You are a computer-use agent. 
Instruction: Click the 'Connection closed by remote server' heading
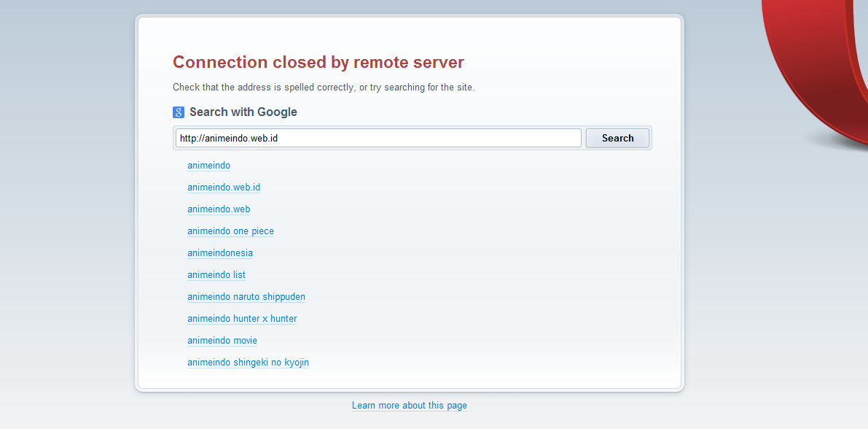[318, 62]
